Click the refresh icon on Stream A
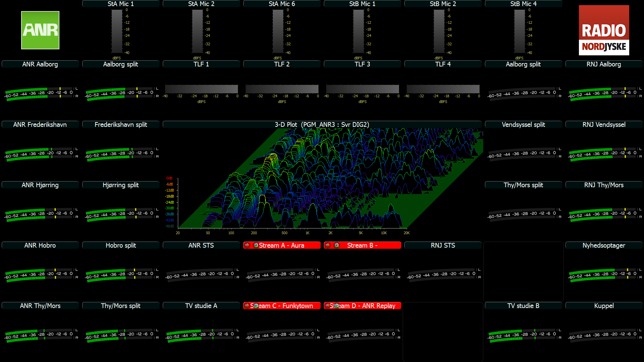This screenshot has height=362, width=644. tap(256, 245)
